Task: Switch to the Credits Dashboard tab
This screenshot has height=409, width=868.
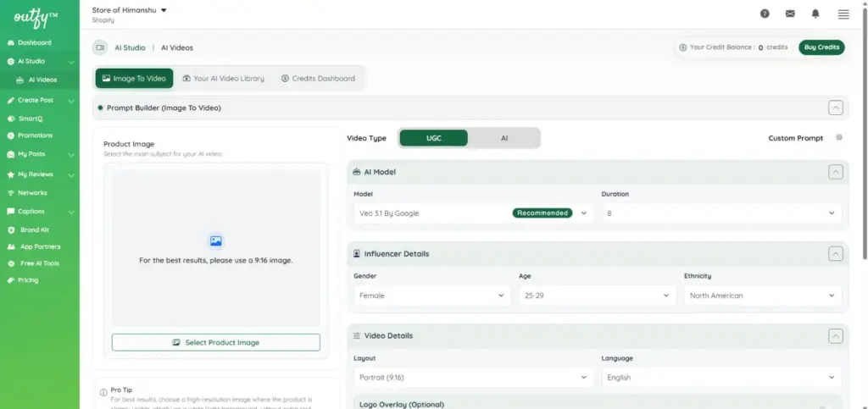Action: (318, 79)
